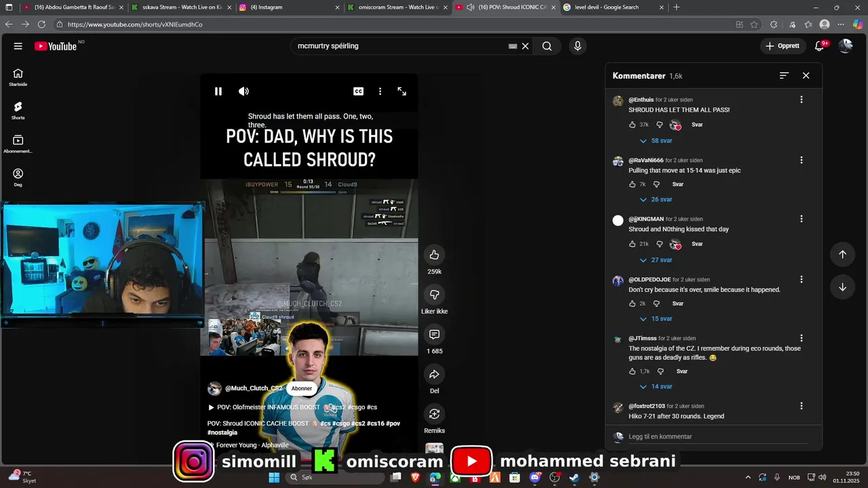868x488 pixels.
Task: Open comments via the 1 685 button
Action: (x=435, y=334)
